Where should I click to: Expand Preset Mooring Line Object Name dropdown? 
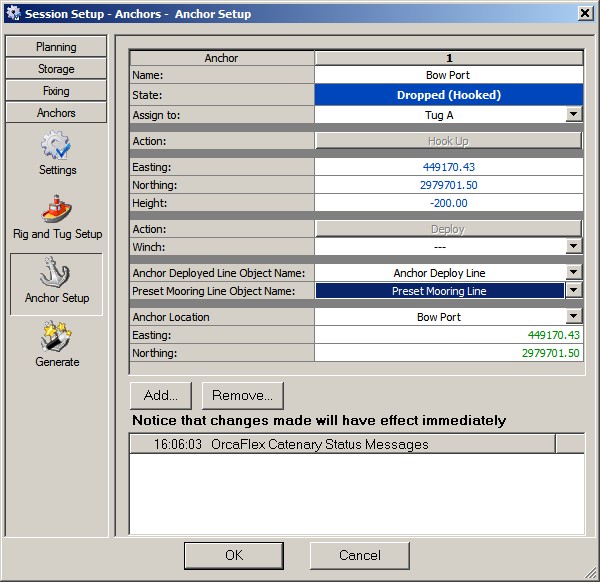pos(573,290)
